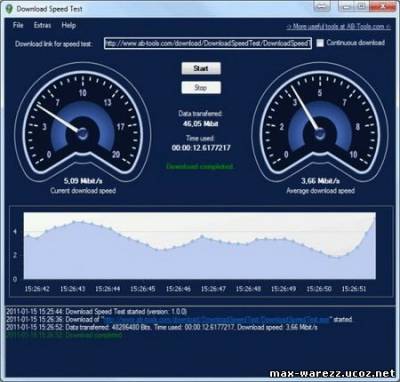Close the Download Speed Test window

383,6
